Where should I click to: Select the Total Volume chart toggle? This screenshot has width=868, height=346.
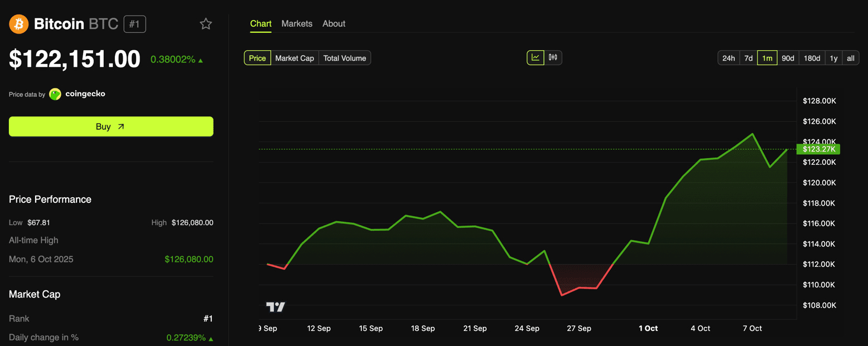(345, 58)
